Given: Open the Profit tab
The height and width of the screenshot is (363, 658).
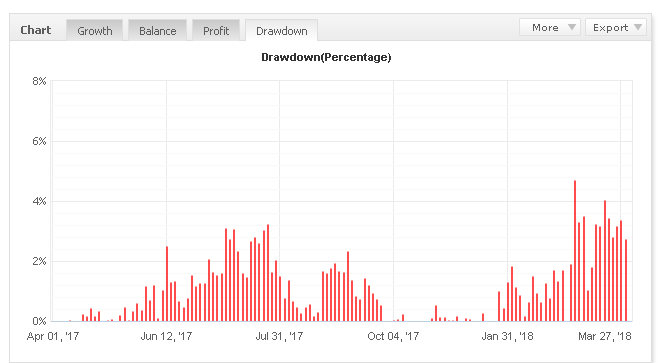Looking at the screenshot, I should (216, 31).
